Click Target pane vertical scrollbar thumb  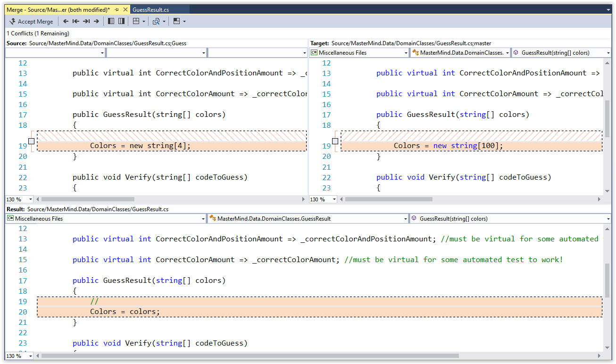point(608,118)
